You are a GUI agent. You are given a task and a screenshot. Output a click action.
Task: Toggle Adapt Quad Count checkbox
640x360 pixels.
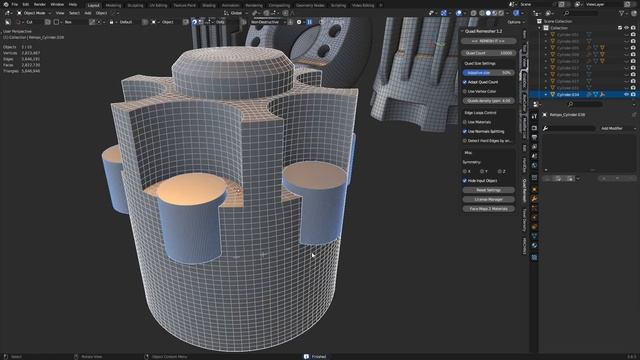pyautogui.click(x=464, y=82)
